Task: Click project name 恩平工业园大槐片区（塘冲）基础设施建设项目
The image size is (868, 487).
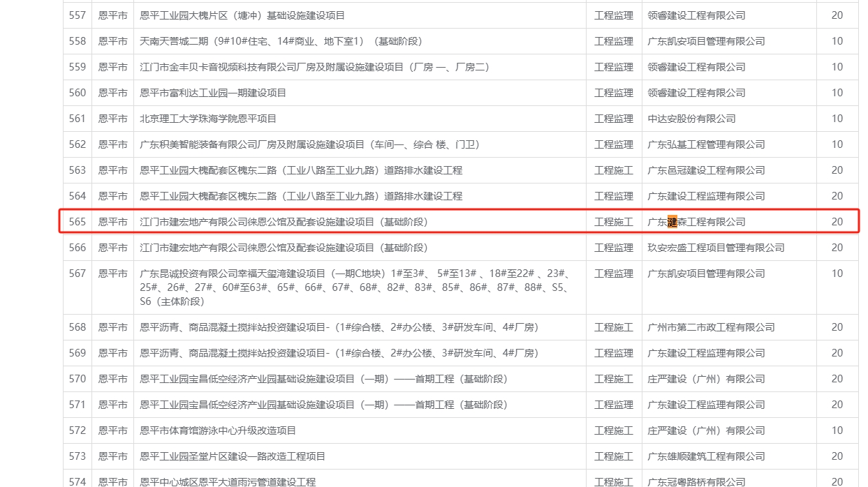Action: coord(242,15)
